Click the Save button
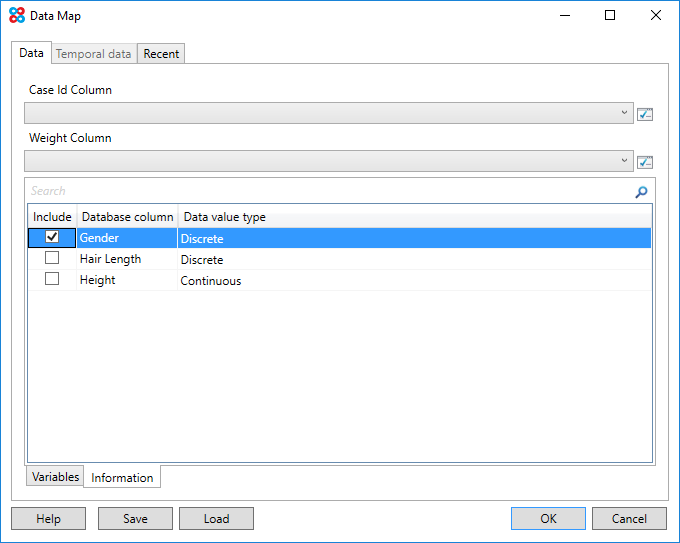 [135, 519]
